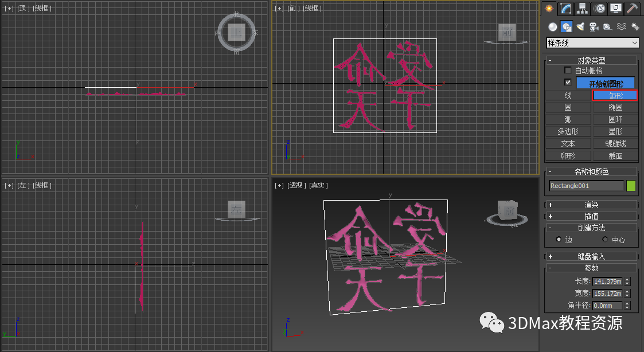Viewport: 644px width, 352px height.
Task: Expand the 键盘输入 rollout
Action: [591, 256]
